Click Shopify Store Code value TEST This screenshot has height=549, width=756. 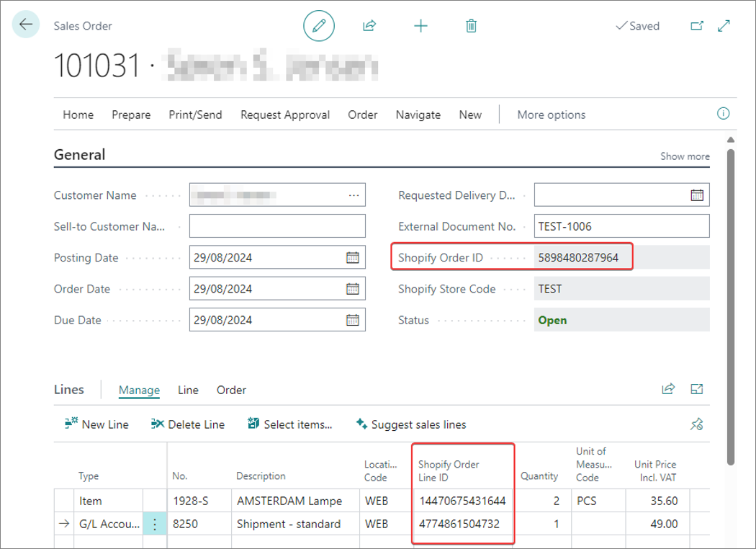pyautogui.click(x=549, y=288)
